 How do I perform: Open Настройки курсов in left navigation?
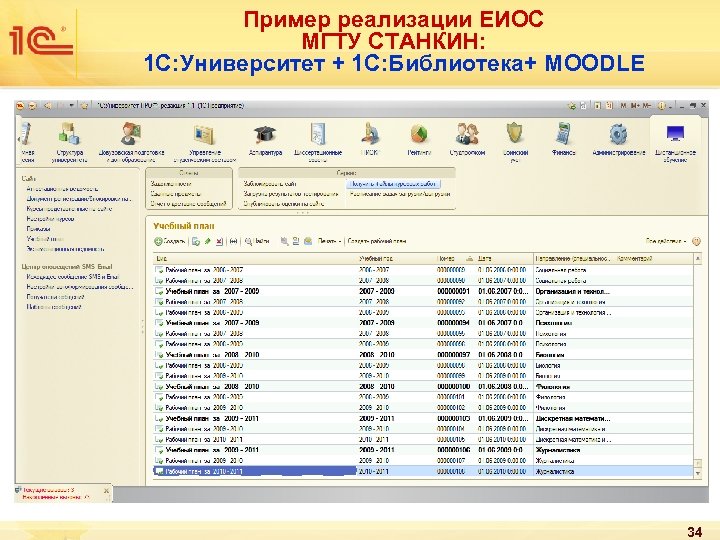pyautogui.click(x=51, y=219)
